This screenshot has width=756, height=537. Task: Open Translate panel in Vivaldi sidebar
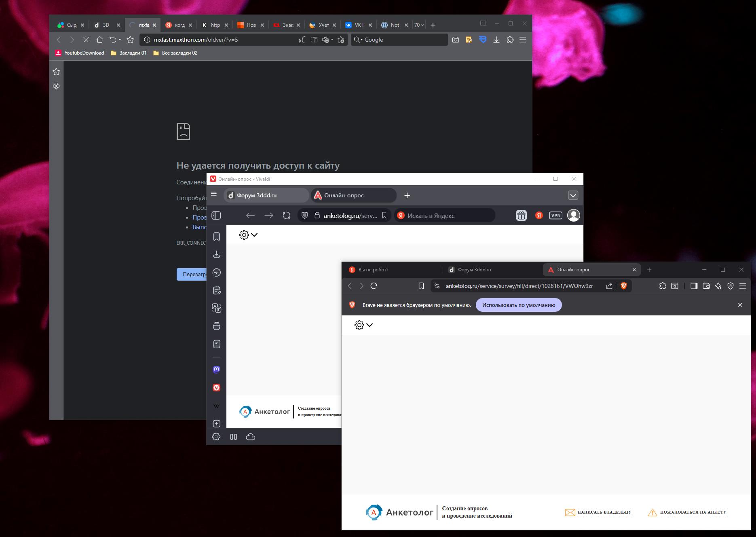(217, 308)
